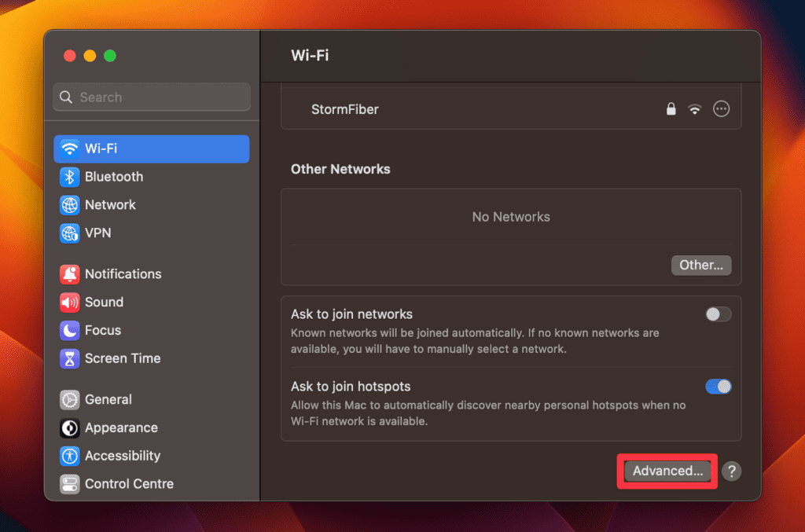
Task: Open StormFiber more options ellipsis menu
Action: (x=721, y=109)
